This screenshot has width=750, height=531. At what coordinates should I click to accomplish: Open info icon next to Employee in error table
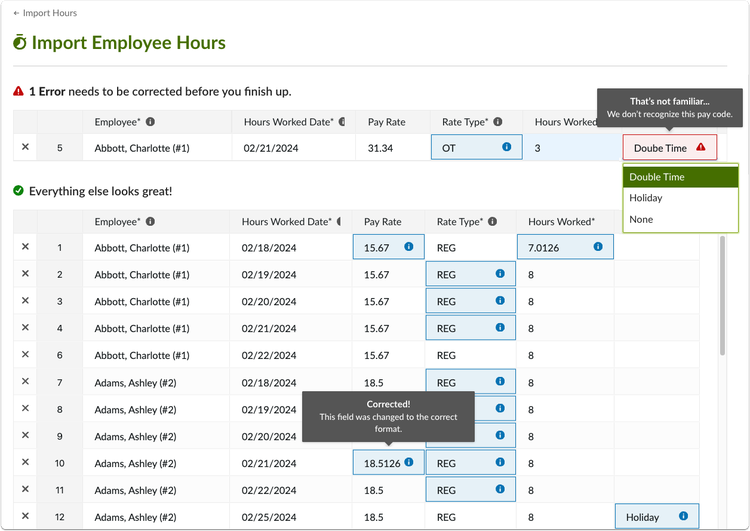(150, 122)
